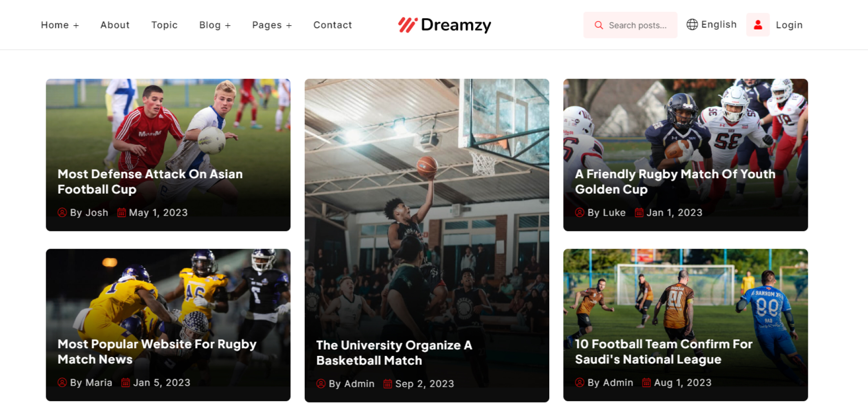Focus the Search posts input field
868x407 pixels.
[x=630, y=25]
